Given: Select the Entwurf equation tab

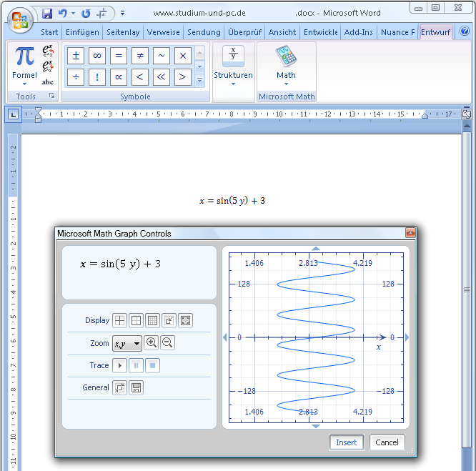Looking at the screenshot, I should pyautogui.click(x=436, y=32).
